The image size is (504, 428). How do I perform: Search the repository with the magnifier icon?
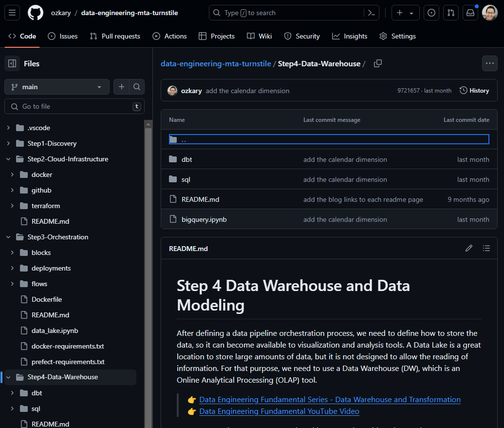[137, 87]
